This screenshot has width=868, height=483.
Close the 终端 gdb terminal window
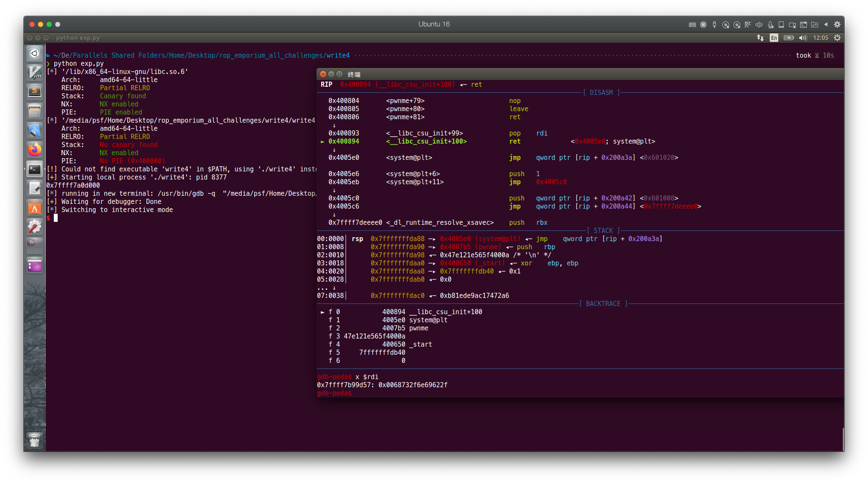click(x=323, y=74)
